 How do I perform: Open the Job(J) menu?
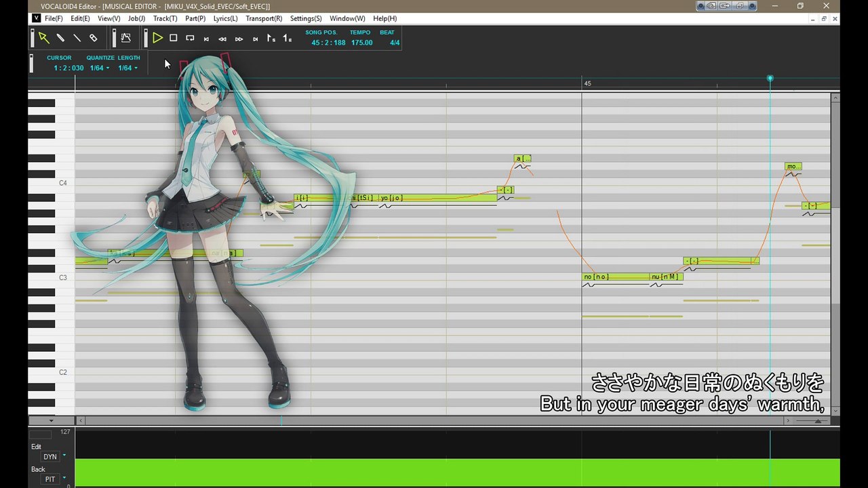[x=136, y=18]
